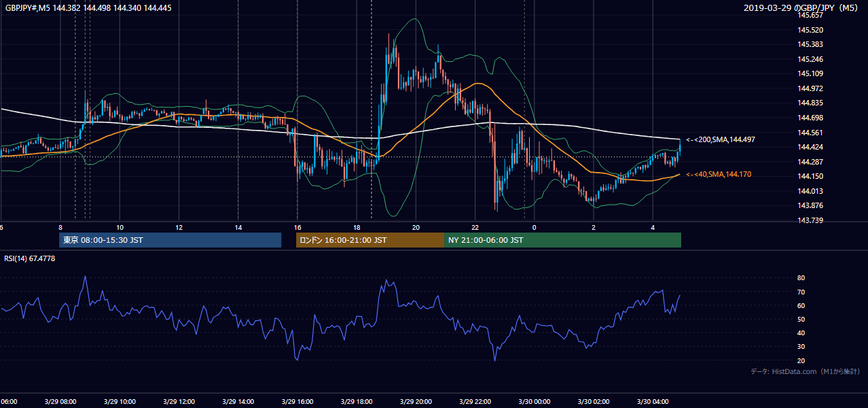Click price axis value 143.876
The height and width of the screenshot is (408, 868).
[x=810, y=205]
